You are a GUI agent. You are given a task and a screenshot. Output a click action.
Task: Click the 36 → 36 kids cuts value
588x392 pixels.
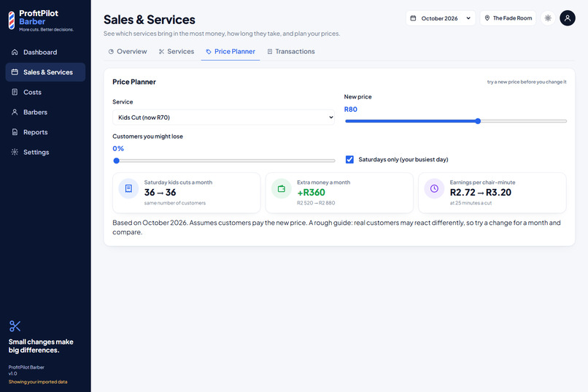160,193
